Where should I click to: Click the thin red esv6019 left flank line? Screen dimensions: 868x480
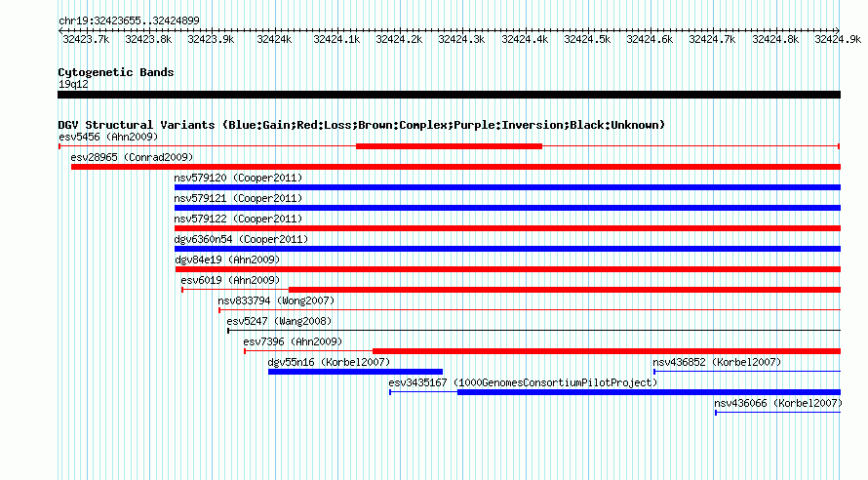pos(235,290)
